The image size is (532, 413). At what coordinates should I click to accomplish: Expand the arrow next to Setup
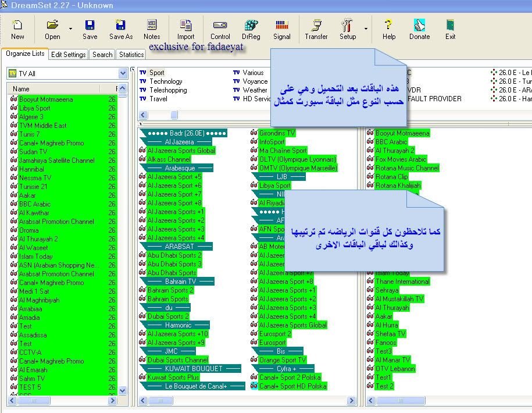tap(366, 29)
